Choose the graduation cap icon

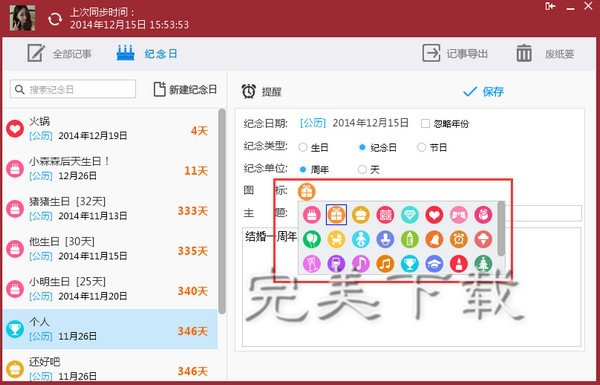click(434, 264)
